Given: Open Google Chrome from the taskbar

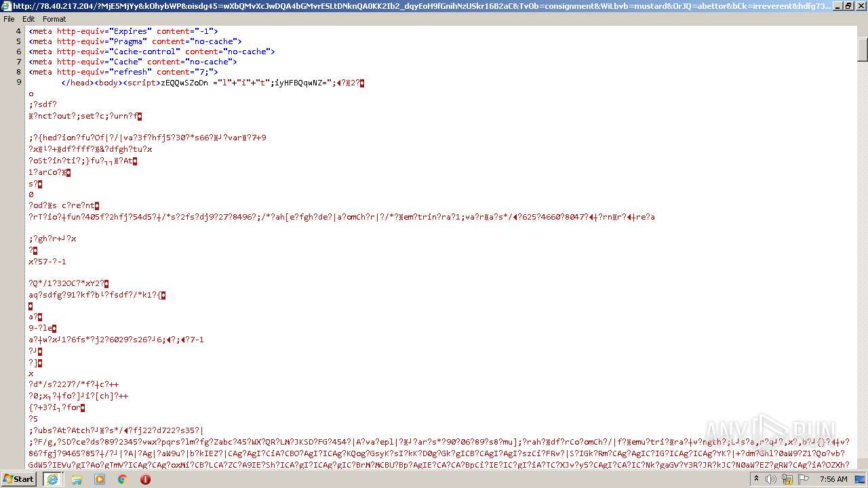Looking at the screenshot, I should [x=123, y=479].
